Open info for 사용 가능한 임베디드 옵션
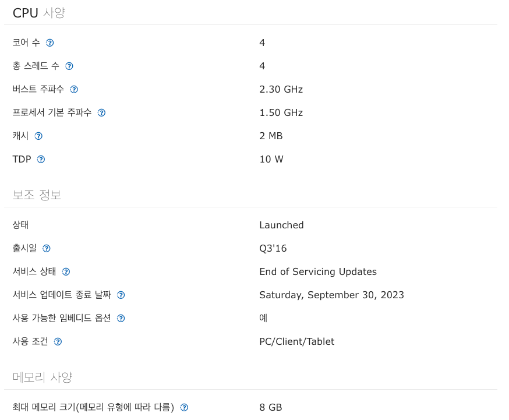 [x=121, y=319]
